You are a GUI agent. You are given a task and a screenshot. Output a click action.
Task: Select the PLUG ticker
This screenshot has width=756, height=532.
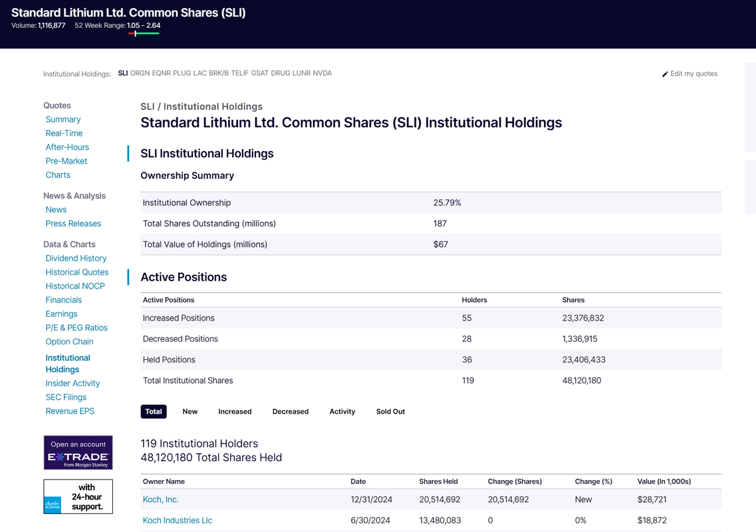click(182, 73)
